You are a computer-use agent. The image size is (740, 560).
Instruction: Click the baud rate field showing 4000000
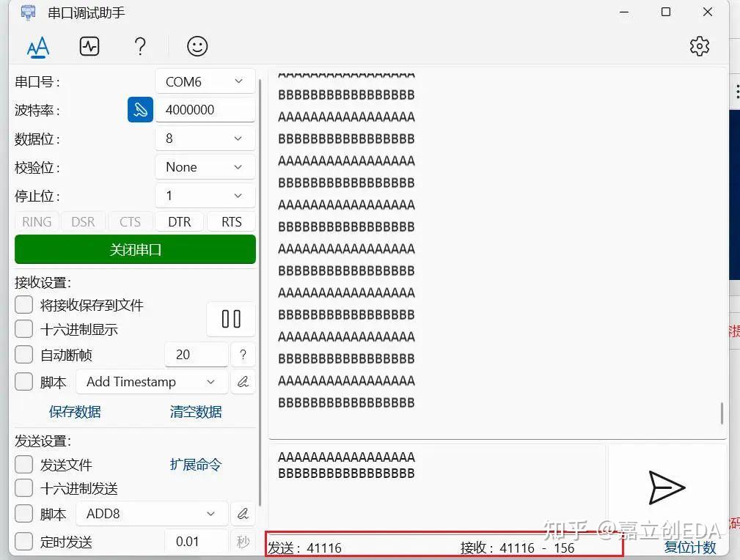tap(205, 109)
